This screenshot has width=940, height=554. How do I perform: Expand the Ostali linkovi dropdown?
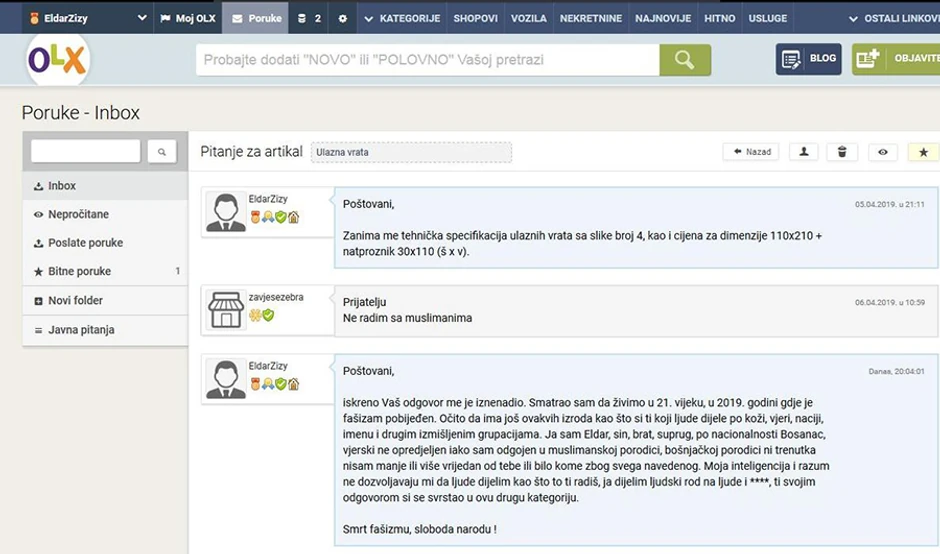[x=893, y=18]
